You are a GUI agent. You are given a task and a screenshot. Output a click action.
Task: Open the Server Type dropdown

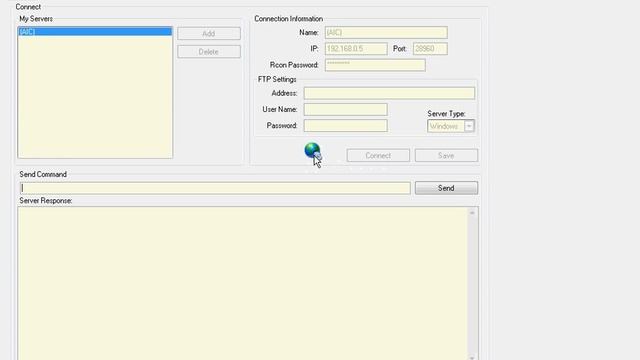(x=451, y=126)
